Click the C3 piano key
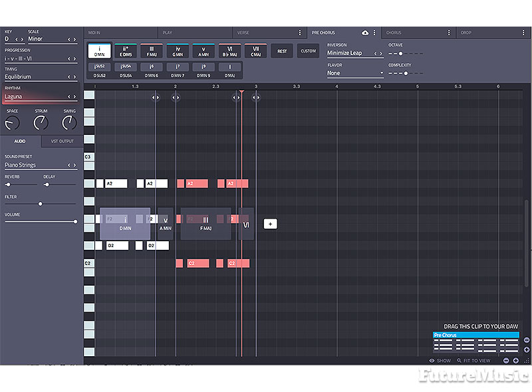532x392 pixels. (x=89, y=157)
